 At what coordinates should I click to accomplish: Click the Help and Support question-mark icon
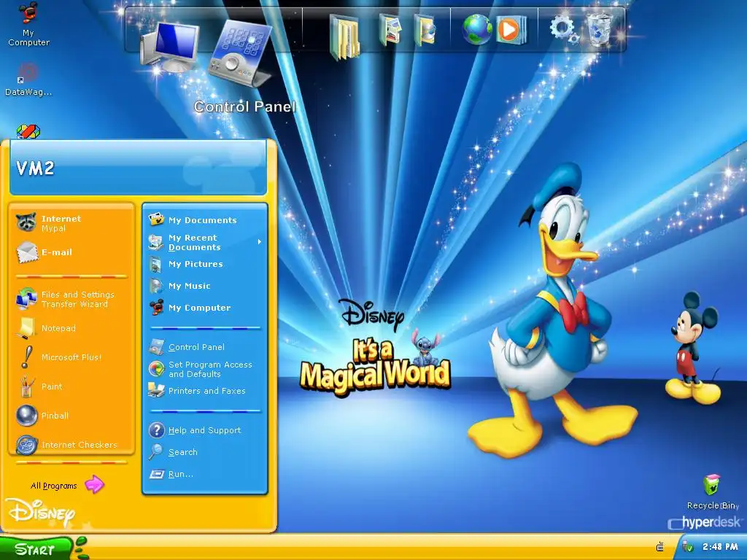tap(157, 430)
